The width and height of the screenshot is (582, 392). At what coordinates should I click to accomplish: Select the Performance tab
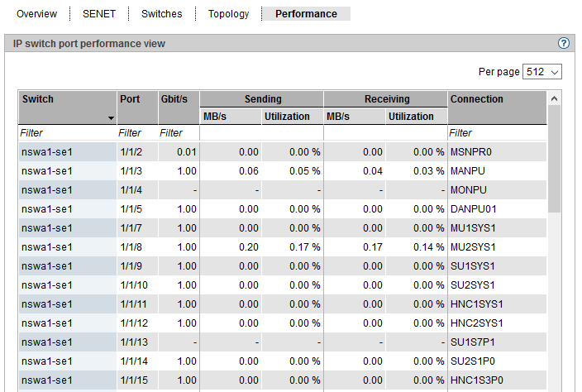coord(306,14)
